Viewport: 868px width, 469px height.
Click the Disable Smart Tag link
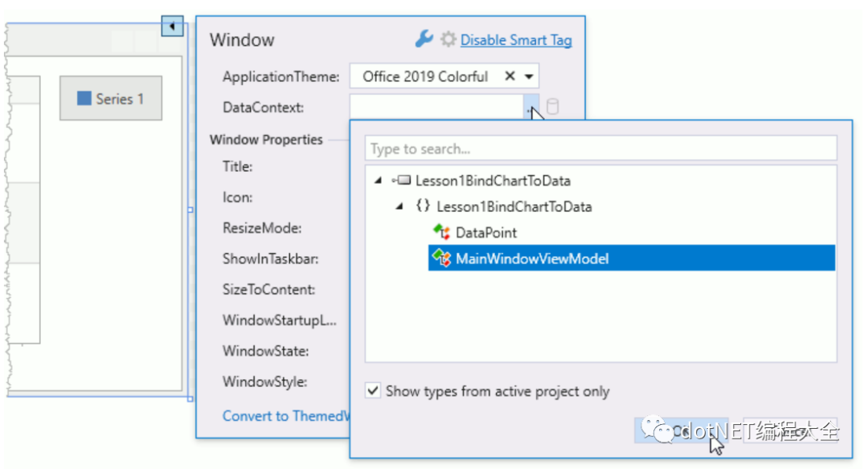[516, 39]
